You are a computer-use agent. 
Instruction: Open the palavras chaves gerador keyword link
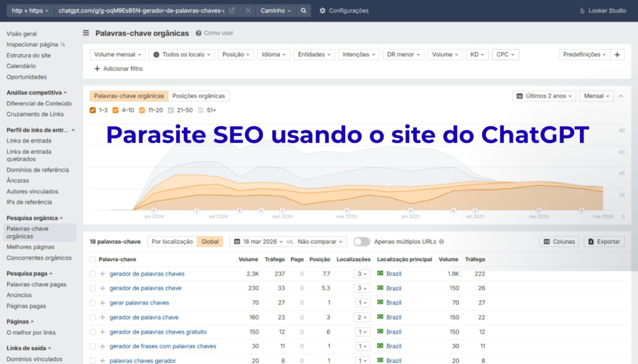(143, 360)
